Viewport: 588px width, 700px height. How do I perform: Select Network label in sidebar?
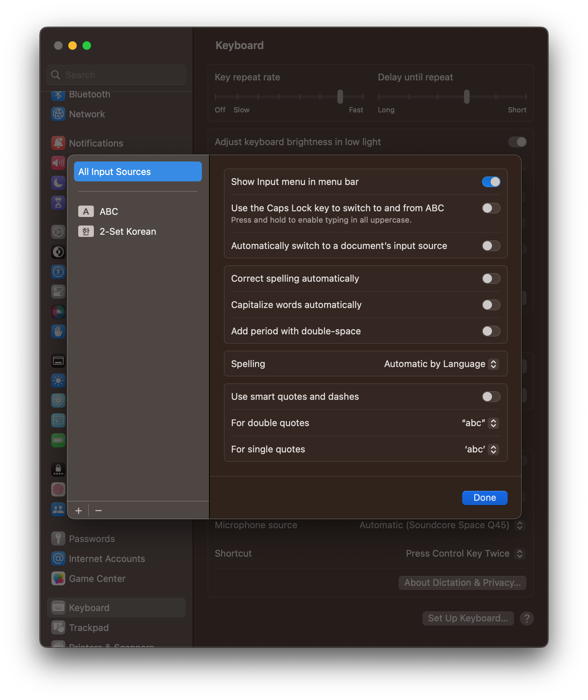[x=87, y=114]
